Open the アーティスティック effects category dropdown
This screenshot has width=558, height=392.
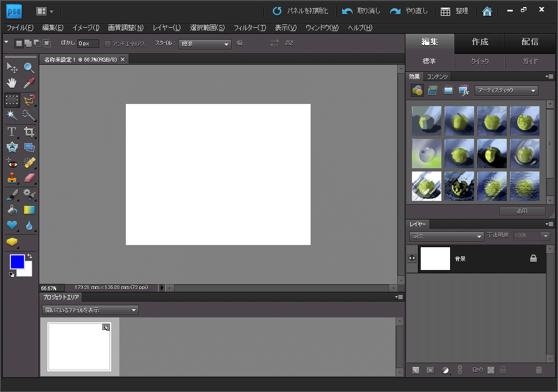pyautogui.click(x=506, y=90)
